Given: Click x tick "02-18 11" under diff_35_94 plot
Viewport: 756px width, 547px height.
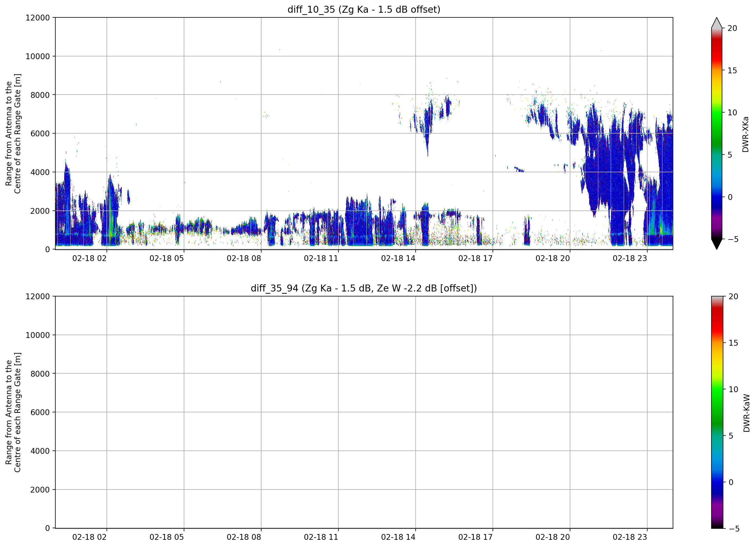Looking at the screenshot, I should point(321,537).
